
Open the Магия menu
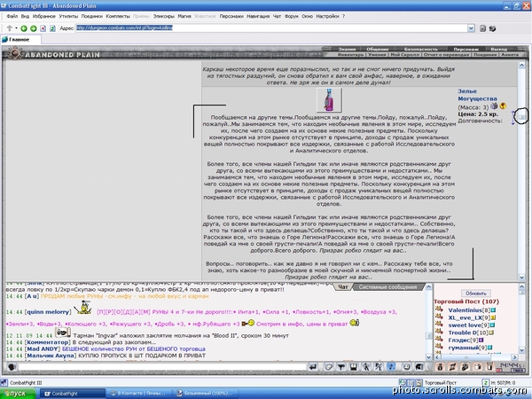[x=184, y=16]
